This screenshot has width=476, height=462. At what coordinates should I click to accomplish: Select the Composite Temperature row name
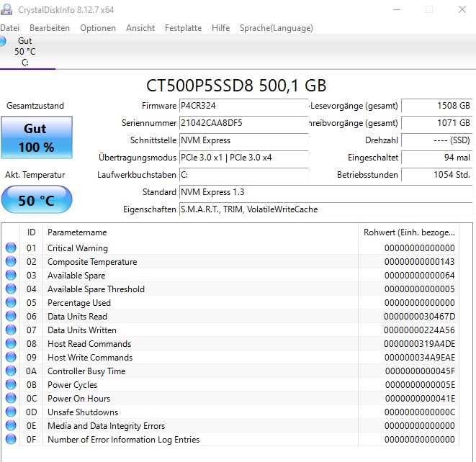[x=92, y=262]
